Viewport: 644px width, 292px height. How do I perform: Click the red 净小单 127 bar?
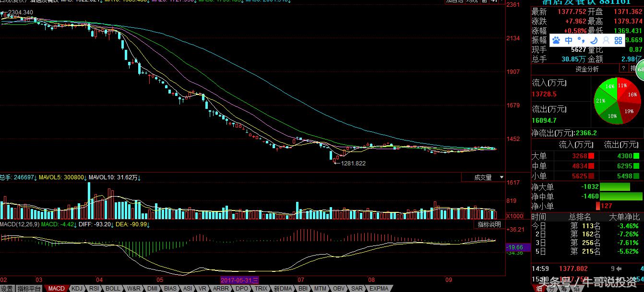pyautogui.click(x=597, y=206)
